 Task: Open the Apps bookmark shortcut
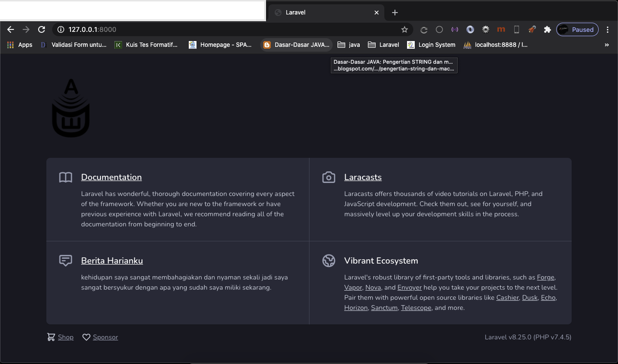pos(20,45)
